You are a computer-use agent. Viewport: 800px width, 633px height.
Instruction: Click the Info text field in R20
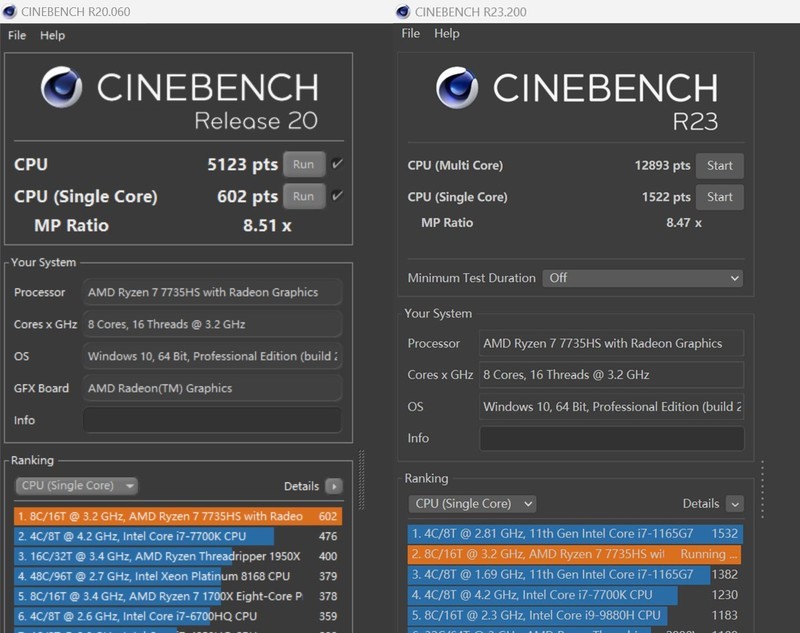point(212,420)
